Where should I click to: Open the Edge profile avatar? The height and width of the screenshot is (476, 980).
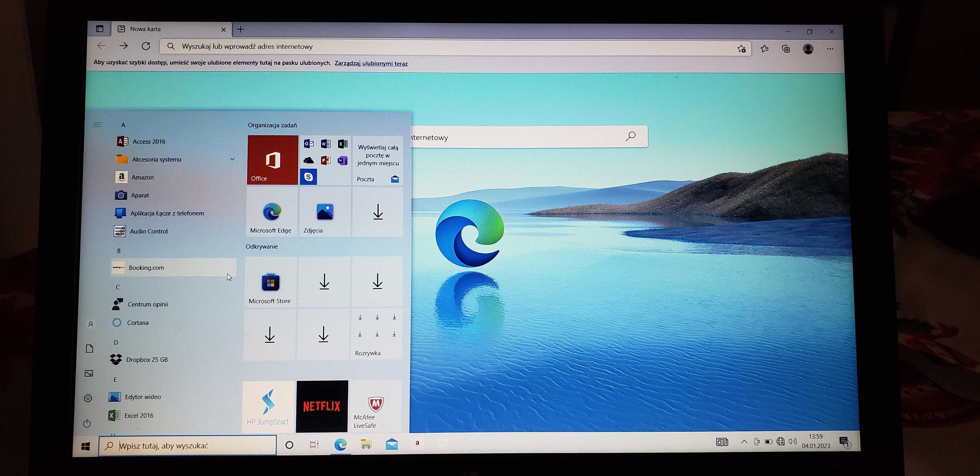(x=808, y=49)
